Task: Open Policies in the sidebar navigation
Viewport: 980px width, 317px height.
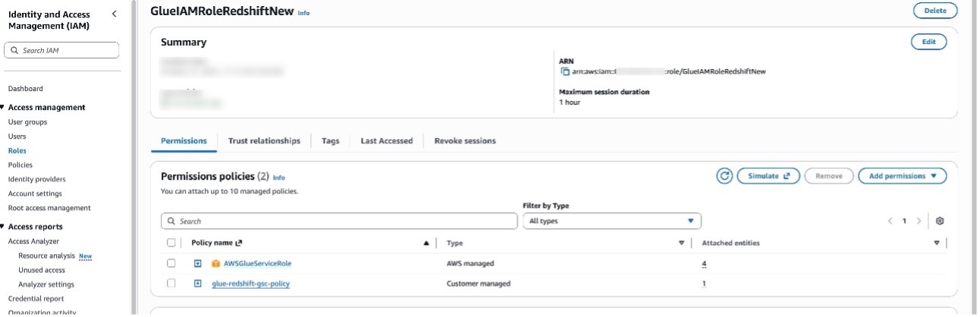Action: coord(20,165)
